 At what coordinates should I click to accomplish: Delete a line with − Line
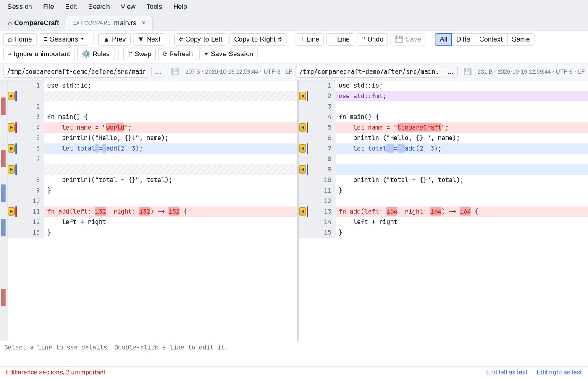point(340,39)
